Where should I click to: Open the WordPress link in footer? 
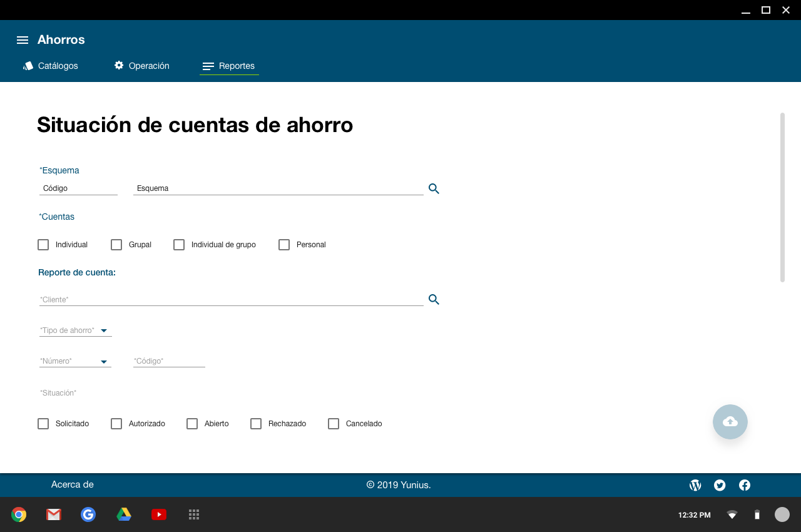(695, 485)
